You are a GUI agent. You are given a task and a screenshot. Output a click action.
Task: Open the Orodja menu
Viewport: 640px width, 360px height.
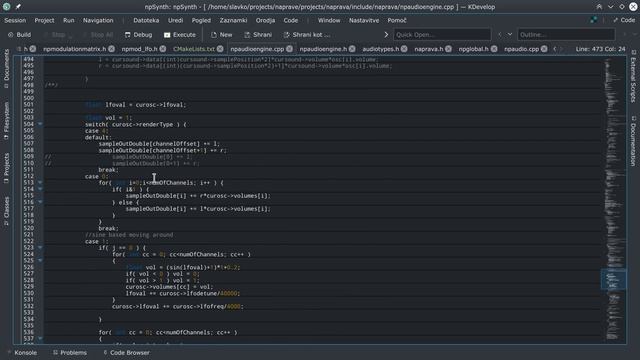265,20
